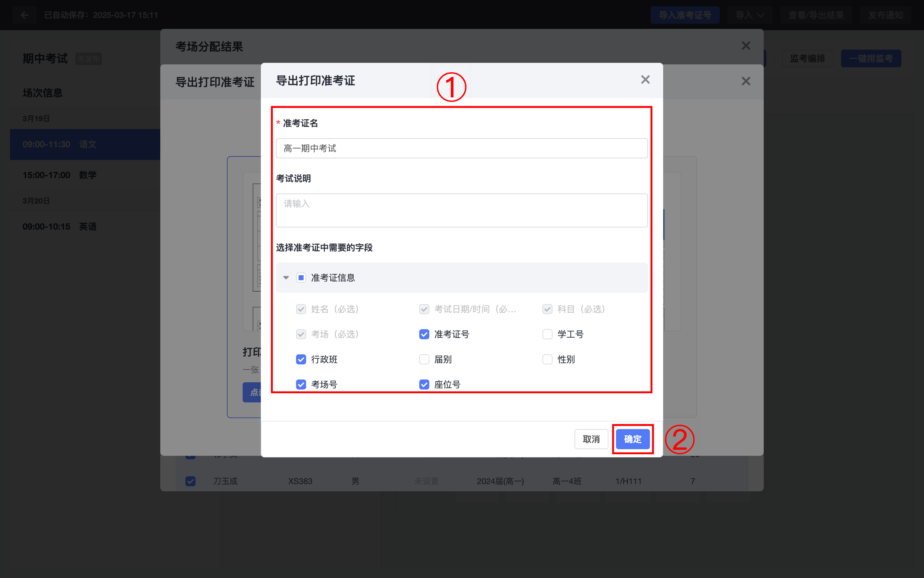Click the 选择准考证中需要的字段 label

coord(324,248)
